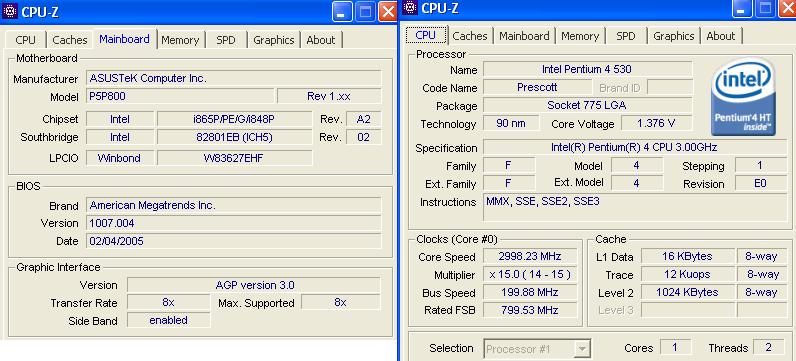Open Caches tab in right CPU-Z window

point(470,36)
